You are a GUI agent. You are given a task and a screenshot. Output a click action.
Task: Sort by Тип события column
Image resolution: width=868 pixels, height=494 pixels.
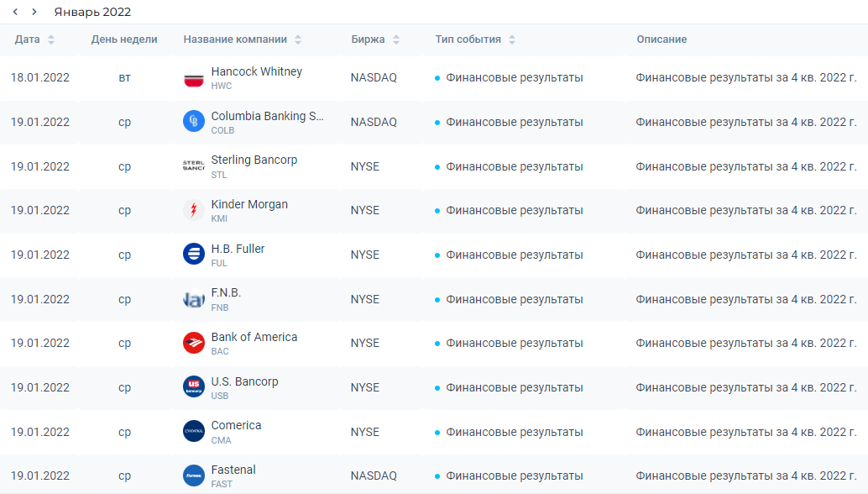point(511,39)
